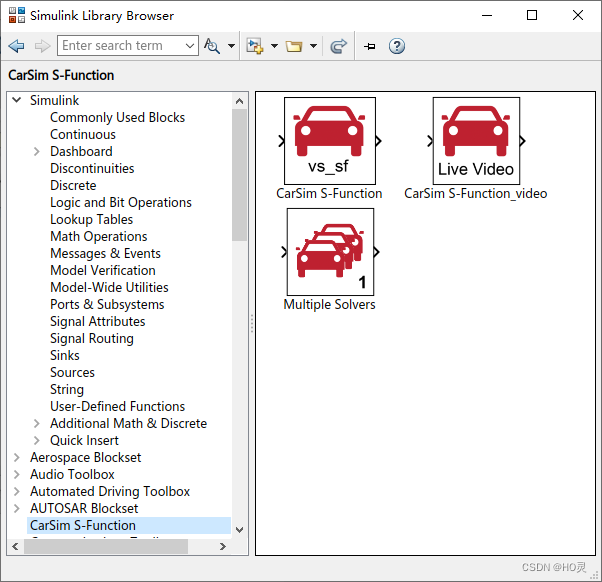The width and height of the screenshot is (602, 582).
Task: Click the Forward navigation arrow
Action: coord(42,46)
